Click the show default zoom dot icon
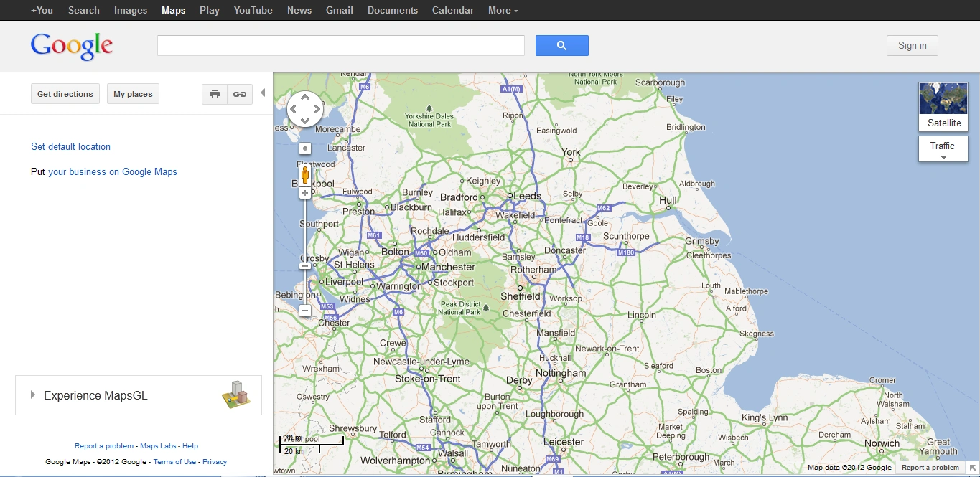Image resolution: width=980 pixels, height=477 pixels. pos(304,148)
